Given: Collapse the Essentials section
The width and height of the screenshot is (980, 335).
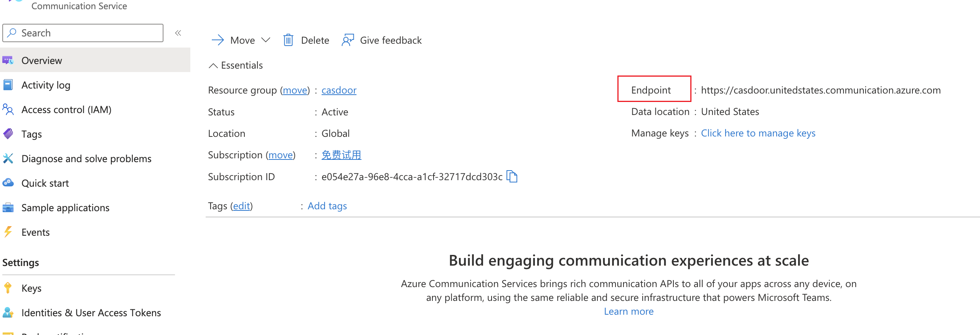Looking at the screenshot, I should coord(213,66).
